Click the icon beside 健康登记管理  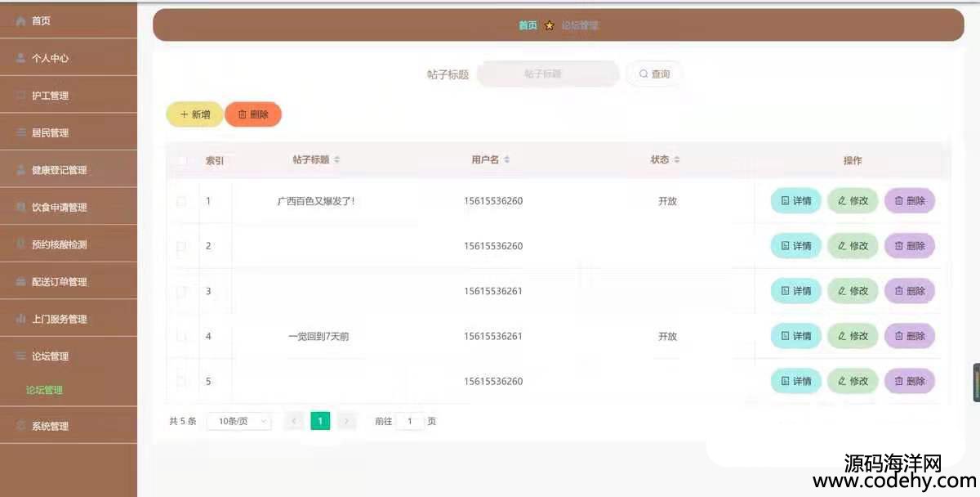pyautogui.click(x=21, y=170)
